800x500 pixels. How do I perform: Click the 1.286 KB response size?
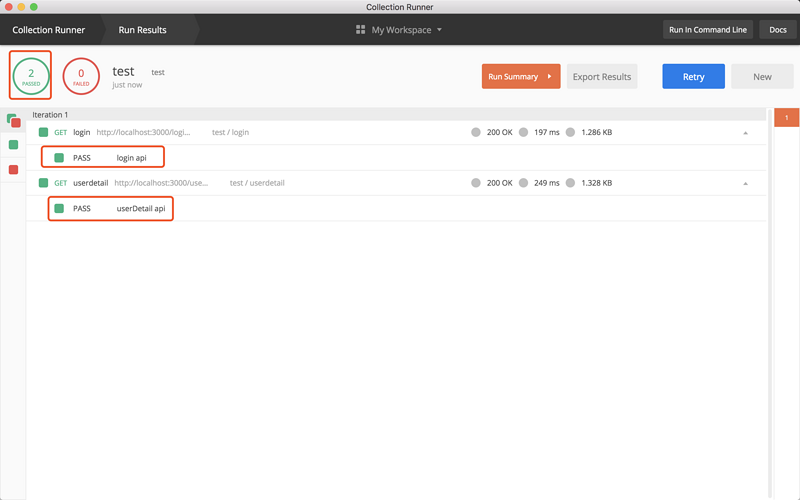[596, 132]
